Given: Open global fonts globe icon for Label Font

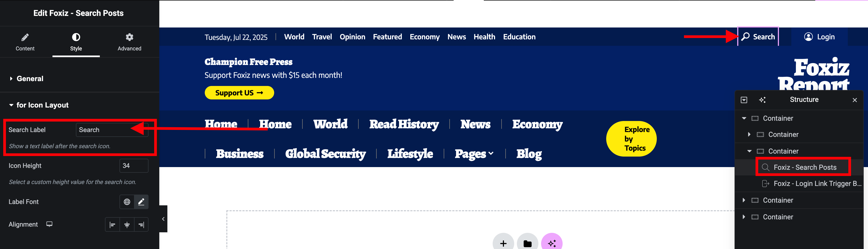Looking at the screenshot, I should (x=127, y=202).
